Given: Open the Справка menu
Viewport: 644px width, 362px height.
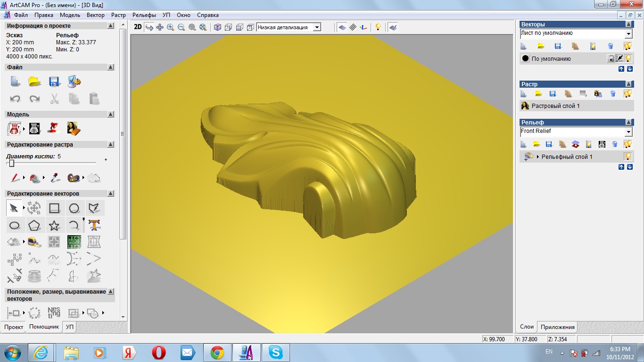Looking at the screenshot, I should tap(208, 15).
